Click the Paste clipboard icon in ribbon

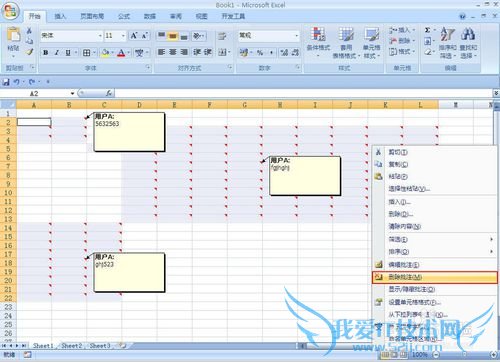14,35
